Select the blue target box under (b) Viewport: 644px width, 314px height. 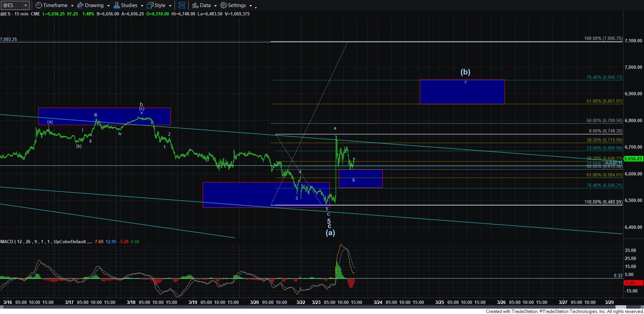462,92
